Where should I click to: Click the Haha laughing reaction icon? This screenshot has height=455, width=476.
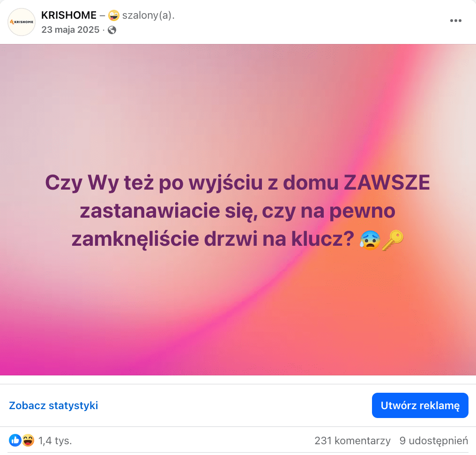coord(28,440)
